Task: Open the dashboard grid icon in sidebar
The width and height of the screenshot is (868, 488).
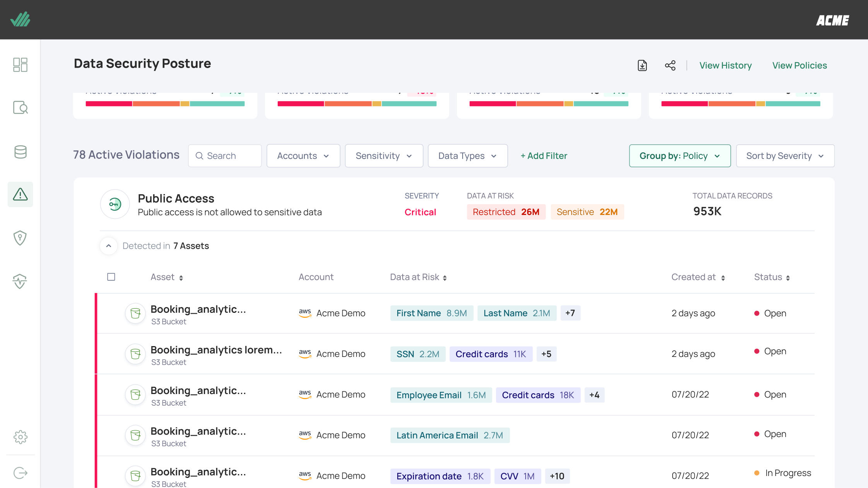Action: [20, 65]
